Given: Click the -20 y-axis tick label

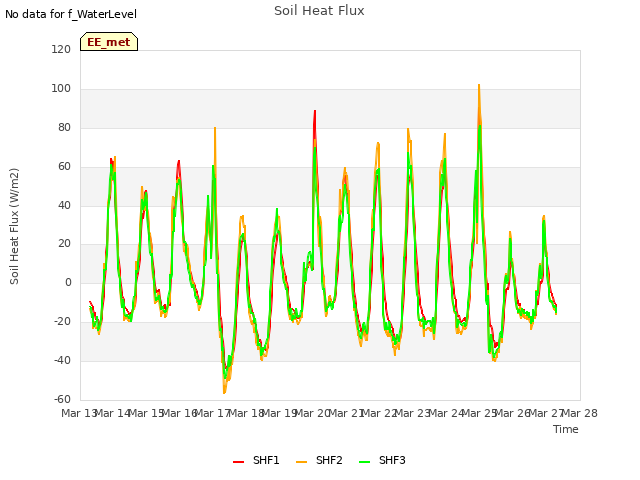Looking at the screenshot, I should click(x=62, y=322).
